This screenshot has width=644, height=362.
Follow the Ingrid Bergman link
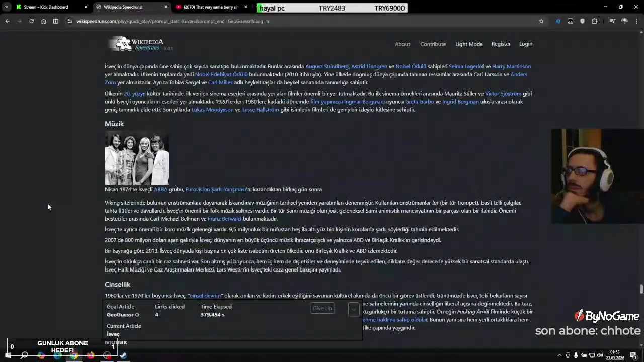(460, 101)
